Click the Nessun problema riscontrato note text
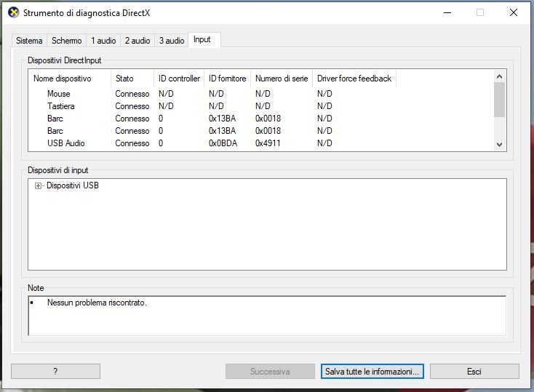Image resolution: width=534 pixels, height=392 pixels. coord(97,303)
